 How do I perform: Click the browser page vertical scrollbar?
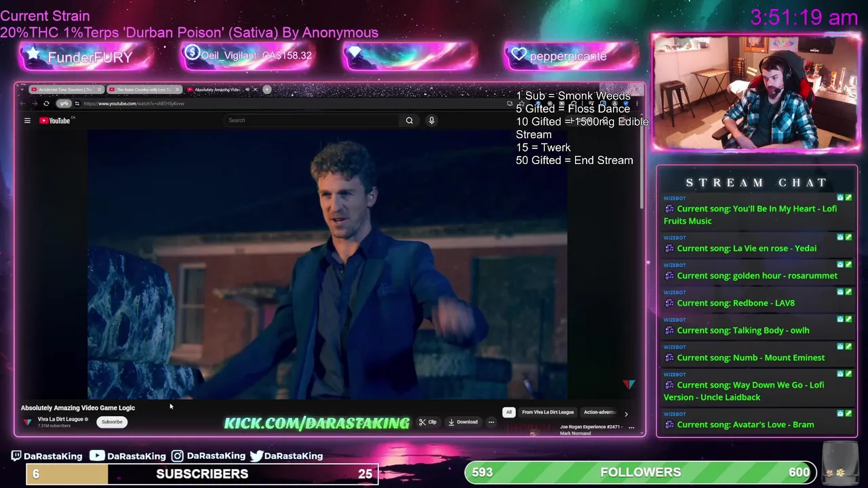[641, 166]
